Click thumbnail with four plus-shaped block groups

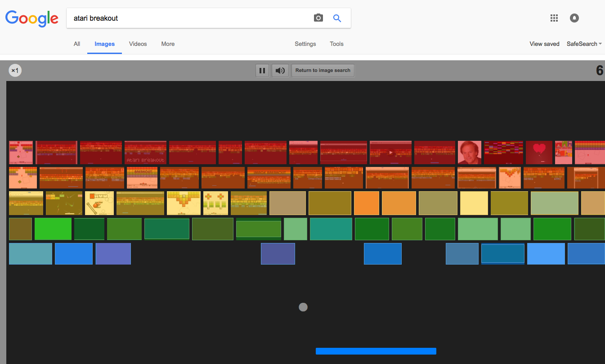point(215,203)
